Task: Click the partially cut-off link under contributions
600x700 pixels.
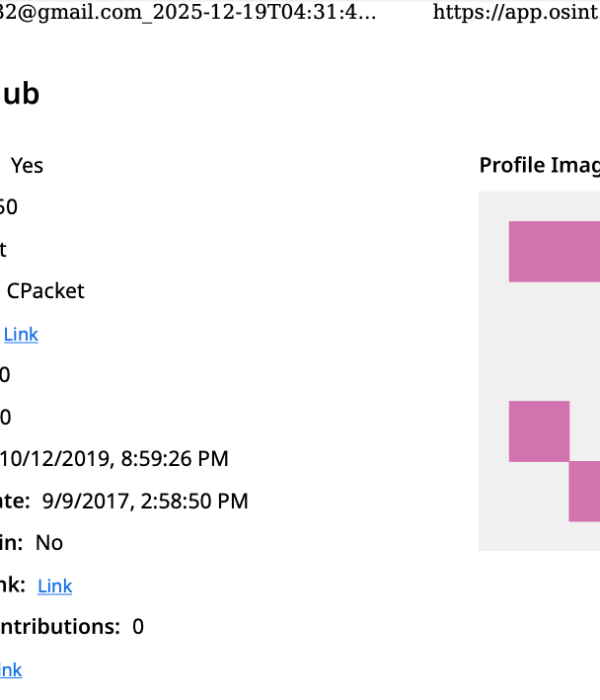Action: pyautogui.click(x=10, y=670)
